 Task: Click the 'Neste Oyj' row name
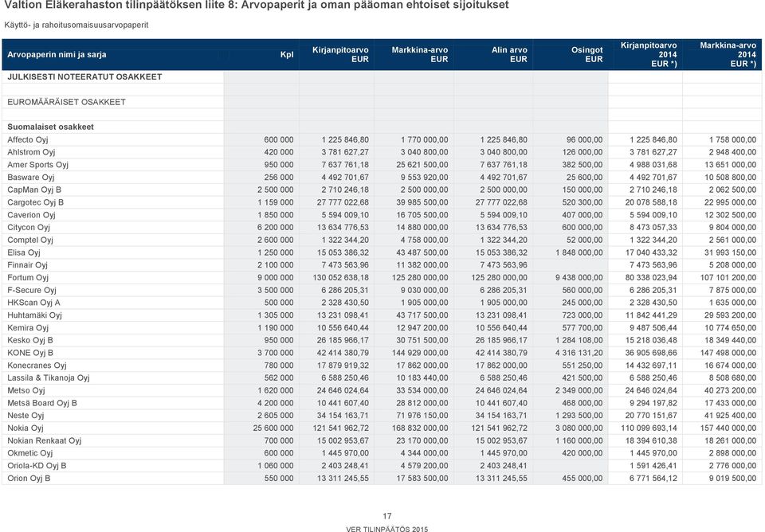tap(25, 416)
